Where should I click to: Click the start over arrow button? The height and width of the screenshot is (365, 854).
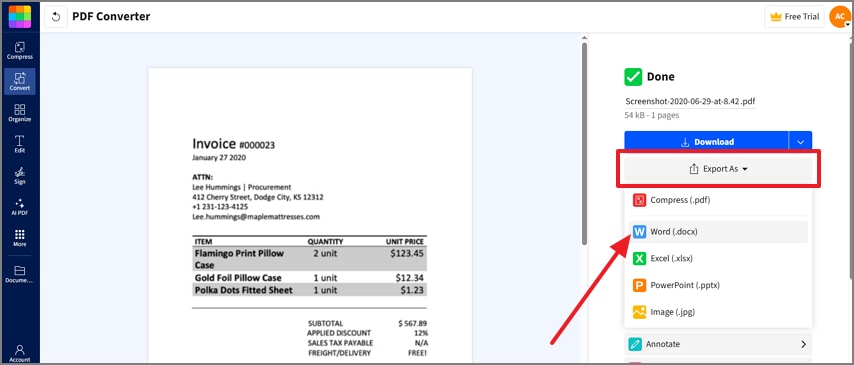tap(56, 17)
